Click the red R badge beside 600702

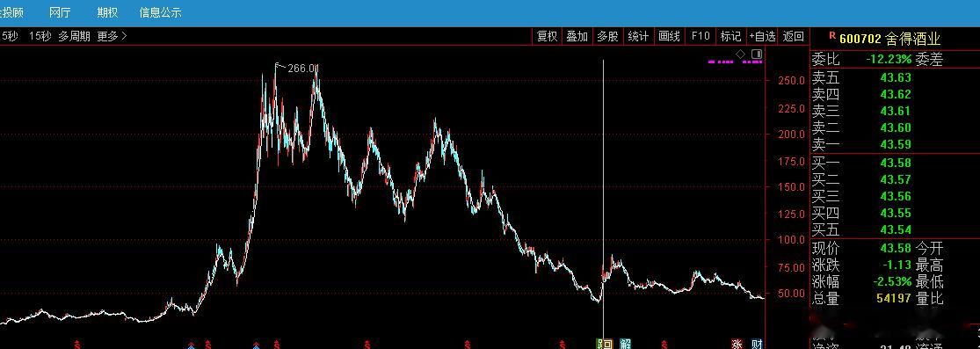[831, 36]
